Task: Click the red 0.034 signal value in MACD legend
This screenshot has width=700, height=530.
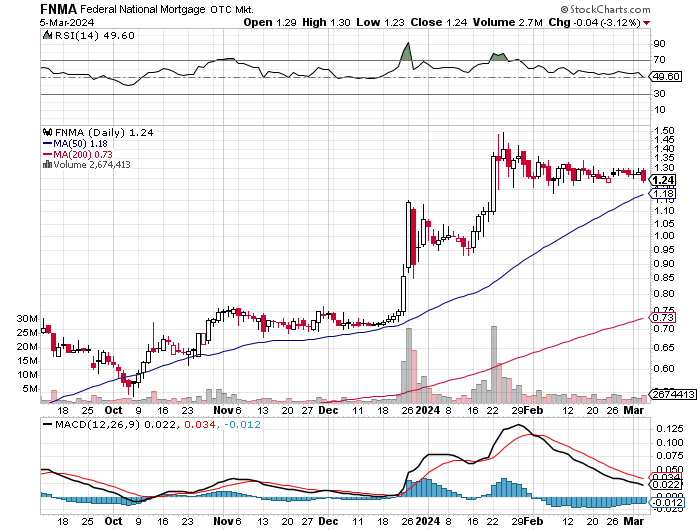Action: (x=200, y=424)
